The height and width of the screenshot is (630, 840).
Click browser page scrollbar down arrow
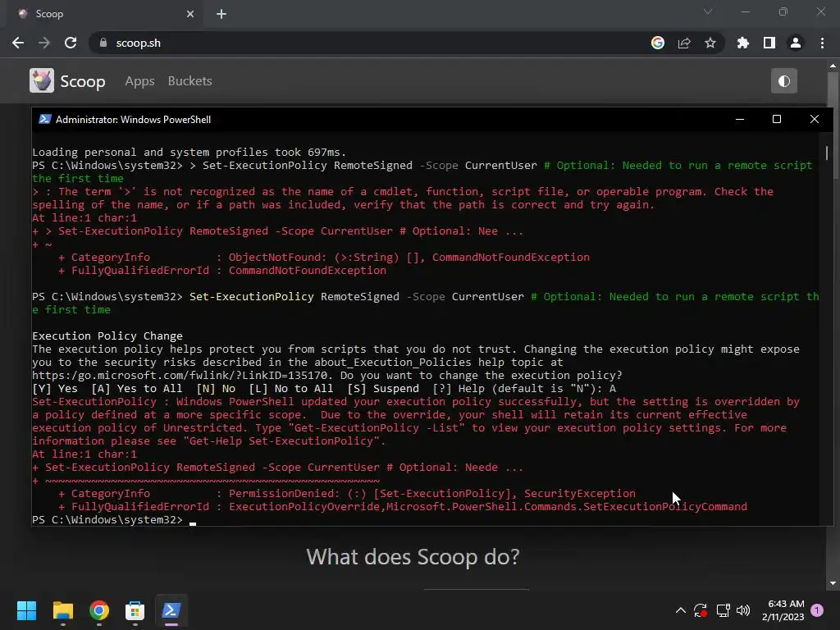pos(833,583)
